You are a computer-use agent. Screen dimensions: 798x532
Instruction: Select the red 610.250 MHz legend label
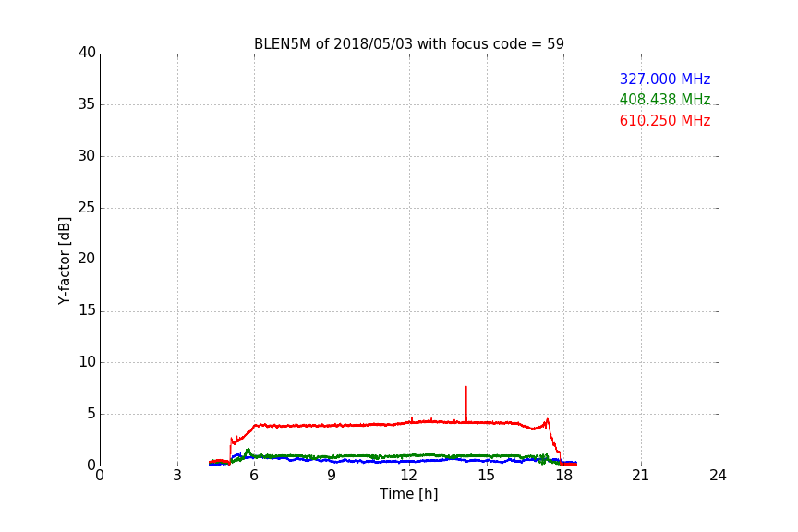tap(665, 121)
